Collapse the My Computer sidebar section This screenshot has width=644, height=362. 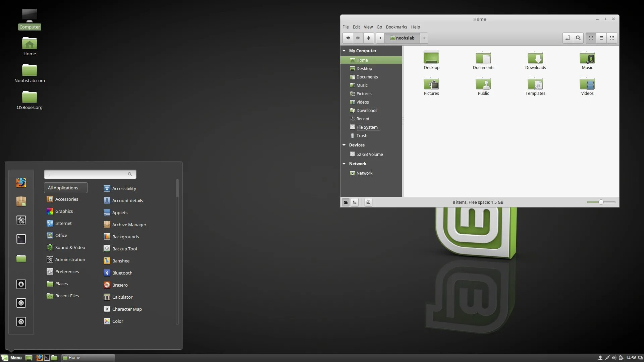click(x=344, y=51)
